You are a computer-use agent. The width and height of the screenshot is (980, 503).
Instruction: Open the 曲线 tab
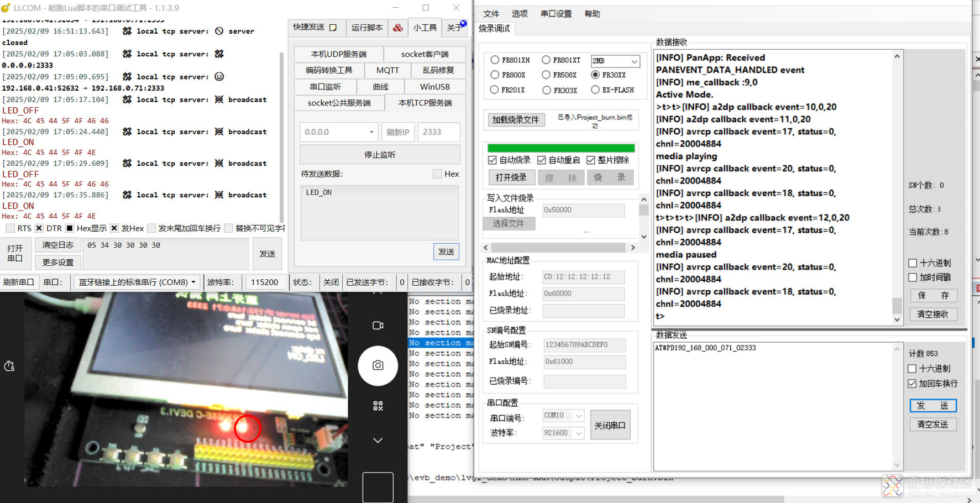(380, 87)
